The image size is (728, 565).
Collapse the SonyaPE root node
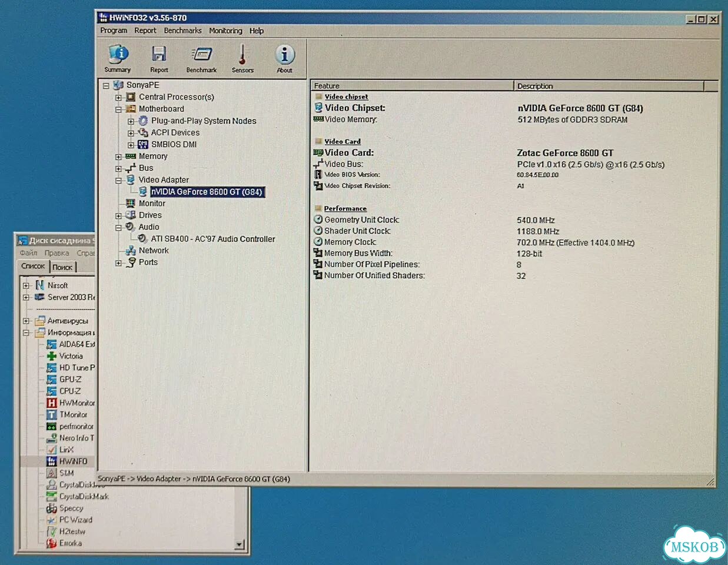point(106,85)
